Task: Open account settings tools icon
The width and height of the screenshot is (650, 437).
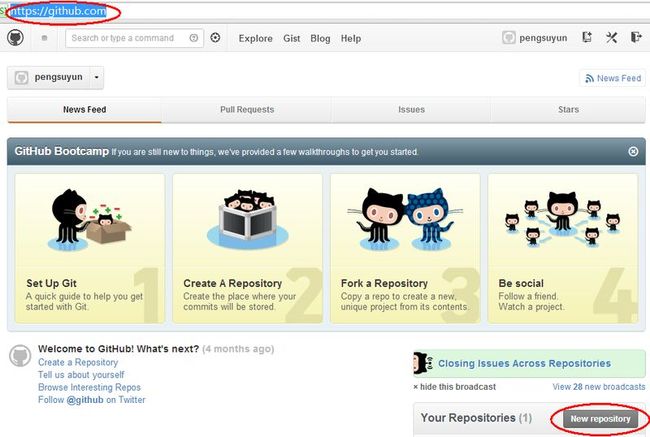Action: click(x=611, y=38)
